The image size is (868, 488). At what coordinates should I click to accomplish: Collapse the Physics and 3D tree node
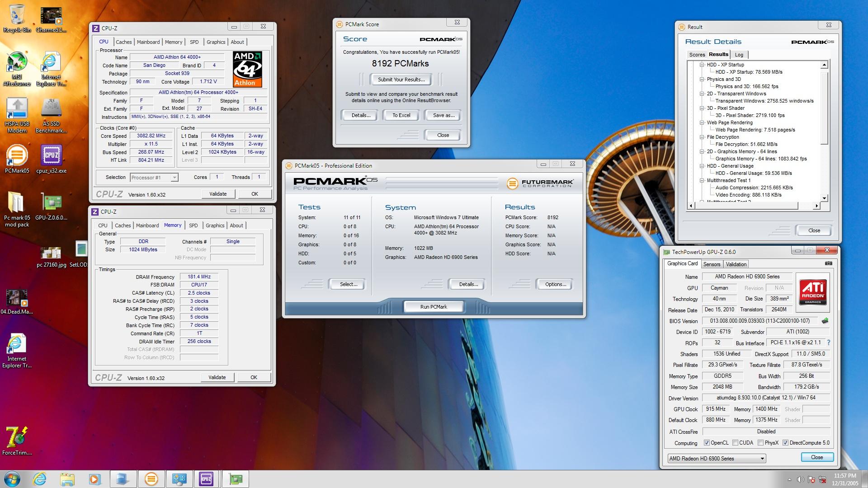[702, 79]
